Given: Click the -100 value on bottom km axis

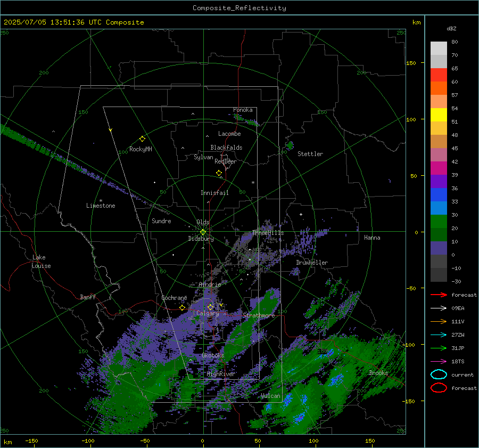Looking at the screenshot, I should (88, 441).
